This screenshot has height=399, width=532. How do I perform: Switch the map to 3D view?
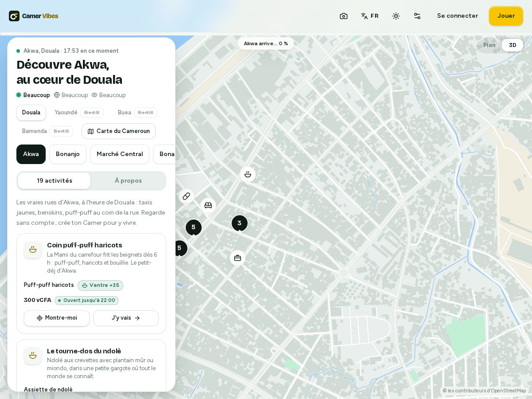[512, 45]
